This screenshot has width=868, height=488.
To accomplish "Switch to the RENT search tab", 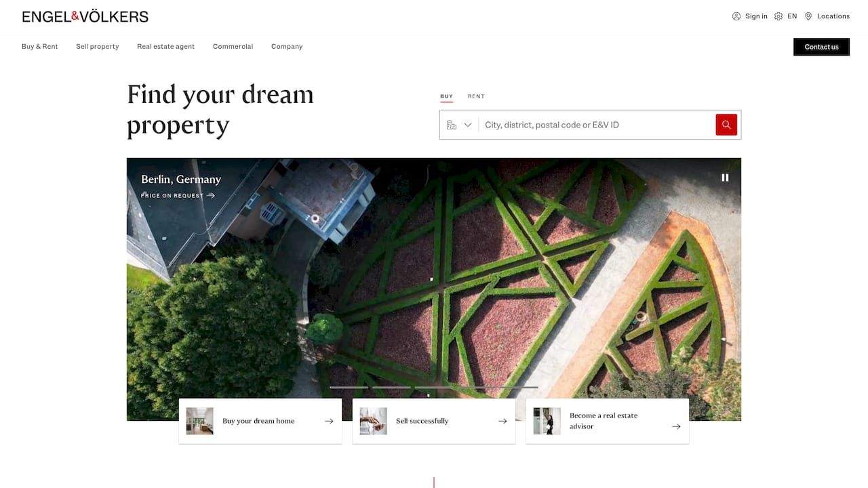I will [x=476, y=96].
